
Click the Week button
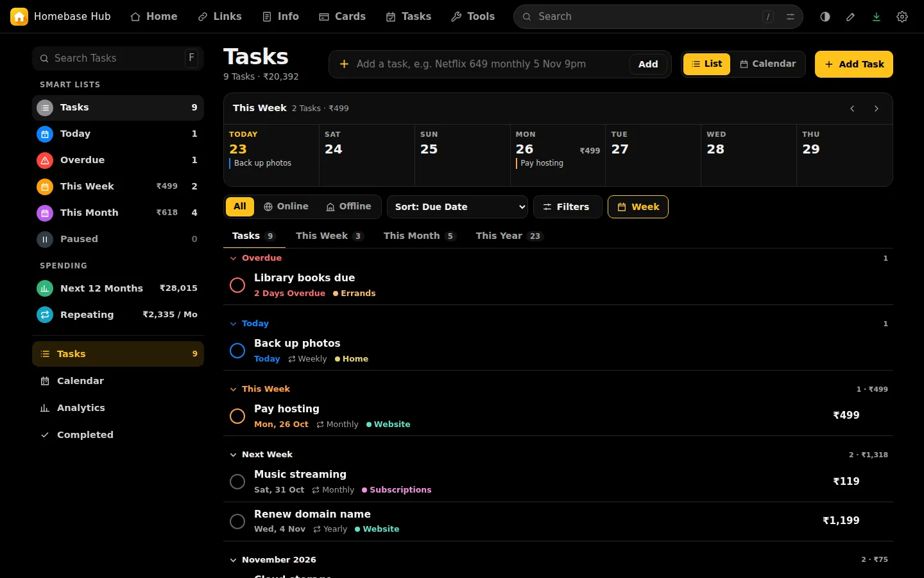[638, 207]
